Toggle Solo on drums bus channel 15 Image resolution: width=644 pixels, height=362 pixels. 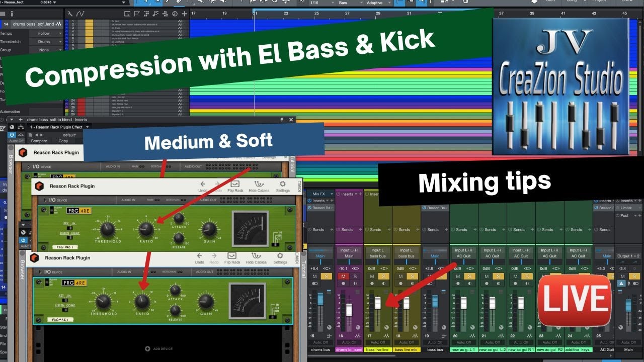tap(326, 276)
